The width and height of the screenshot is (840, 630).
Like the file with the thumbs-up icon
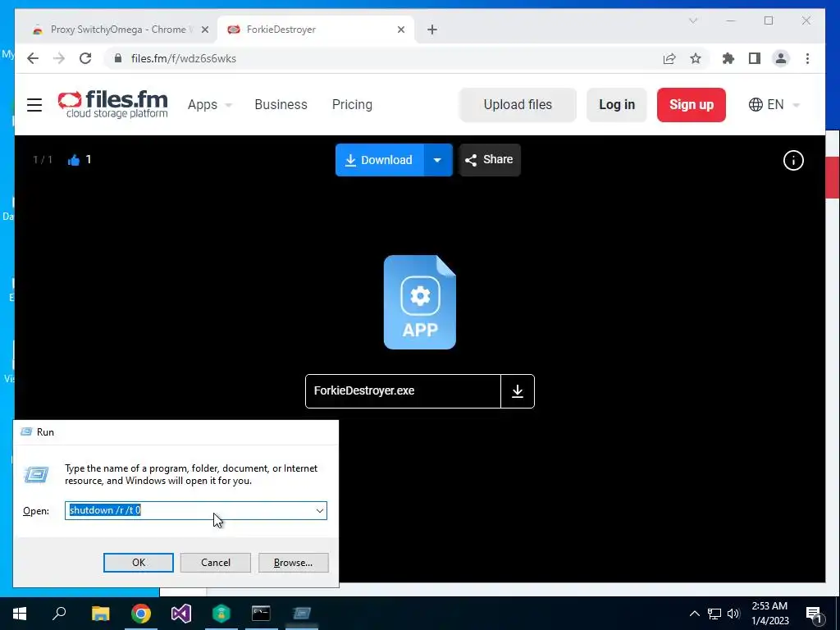click(73, 160)
